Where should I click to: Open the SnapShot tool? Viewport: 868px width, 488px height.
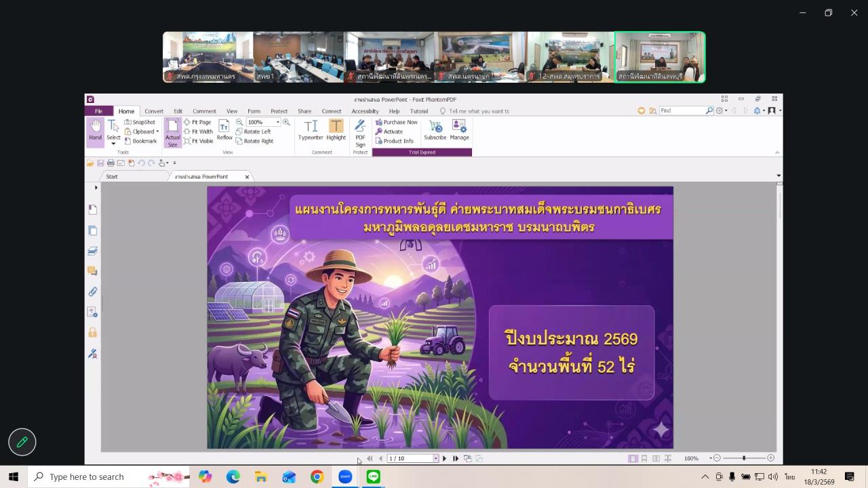(x=140, y=122)
